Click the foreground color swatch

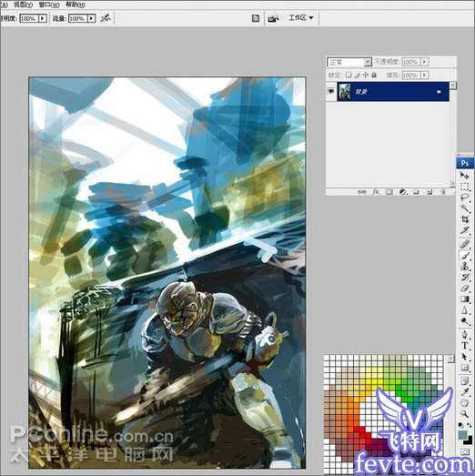coord(463,435)
